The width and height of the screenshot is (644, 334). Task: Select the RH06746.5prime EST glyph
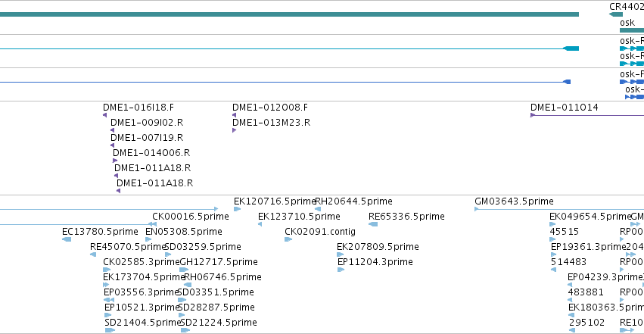point(188,285)
